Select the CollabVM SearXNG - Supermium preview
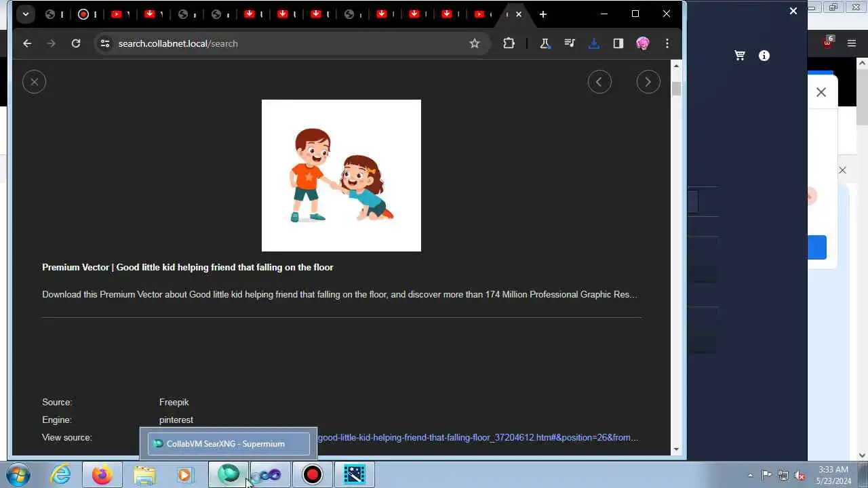 (229, 444)
